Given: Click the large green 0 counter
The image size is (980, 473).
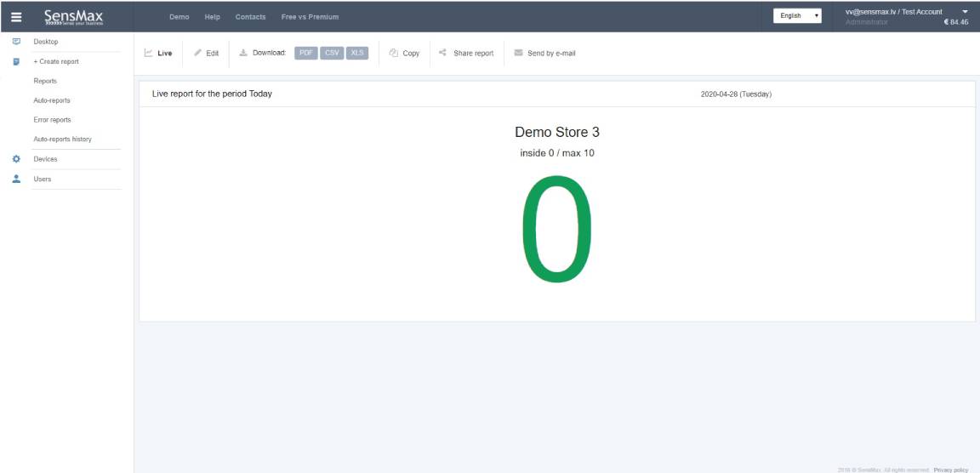Looking at the screenshot, I should pos(556,228).
